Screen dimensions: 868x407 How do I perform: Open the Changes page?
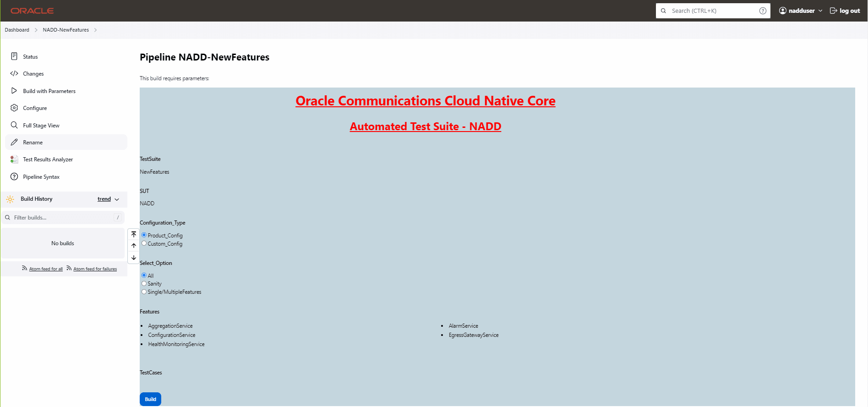click(66, 73)
